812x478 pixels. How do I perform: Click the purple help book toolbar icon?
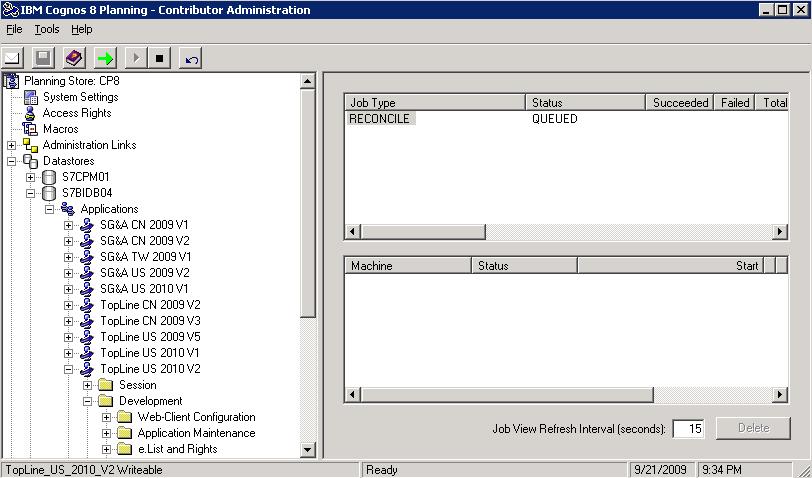click(73, 58)
